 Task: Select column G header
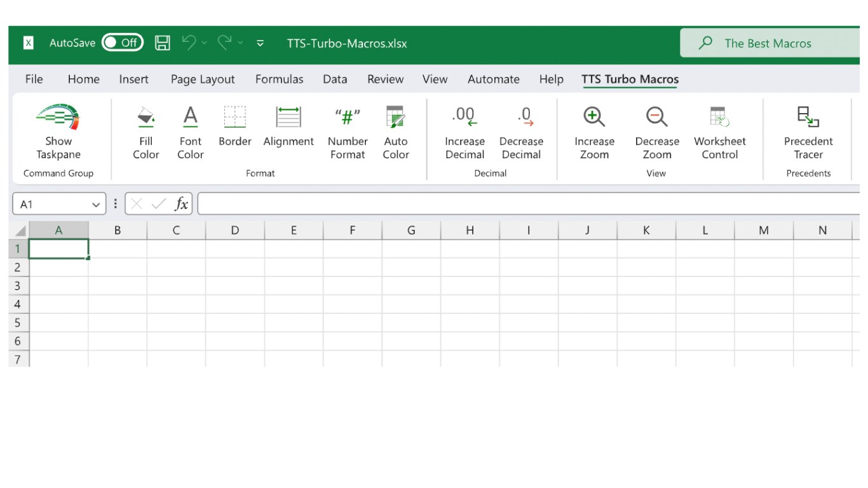point(411,231)
